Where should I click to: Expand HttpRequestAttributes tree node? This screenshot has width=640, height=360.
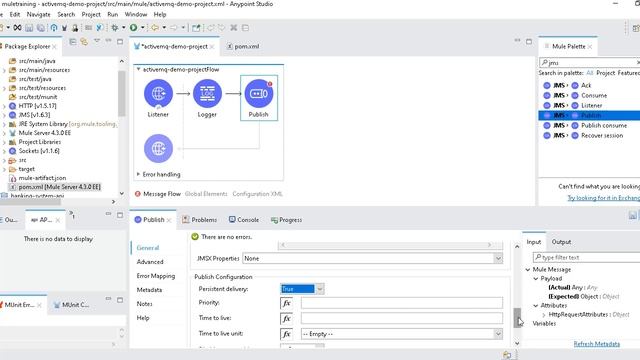544,315
